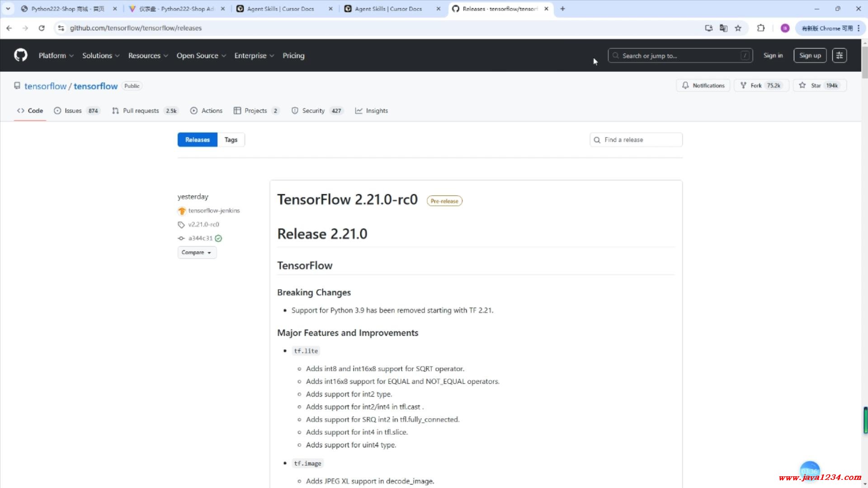The image size is (868, 488).
Task: Open the Open Source dropdown menu
Action: [201, 55]
